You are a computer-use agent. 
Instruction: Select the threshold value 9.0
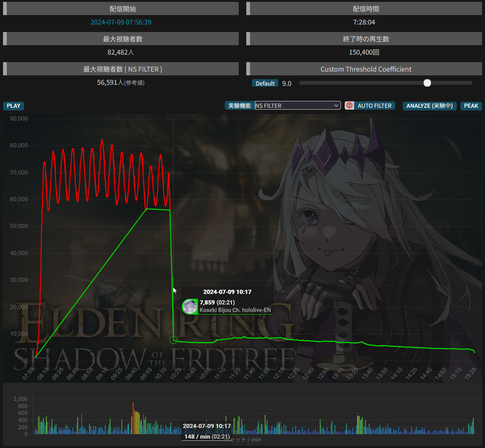[287, 84]
